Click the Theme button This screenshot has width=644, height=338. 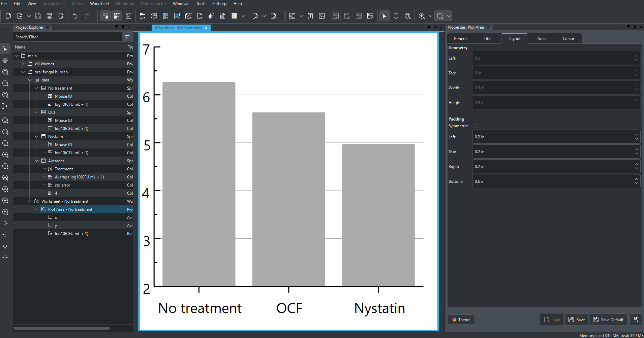click(x=461, y=319)
